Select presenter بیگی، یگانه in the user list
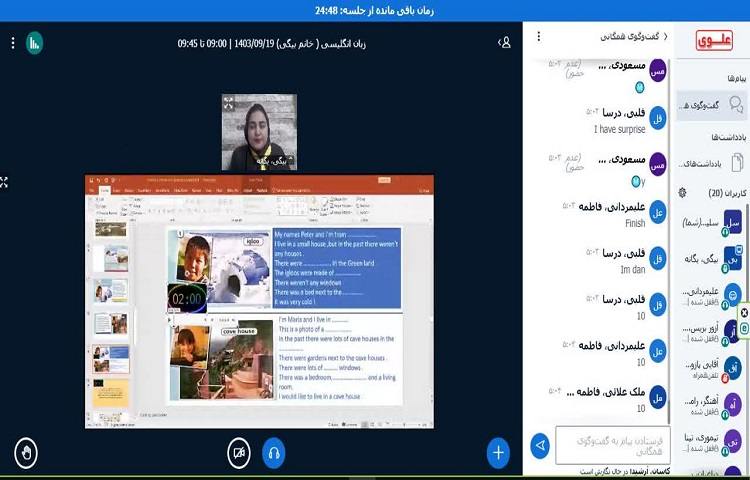 (712, 259)
